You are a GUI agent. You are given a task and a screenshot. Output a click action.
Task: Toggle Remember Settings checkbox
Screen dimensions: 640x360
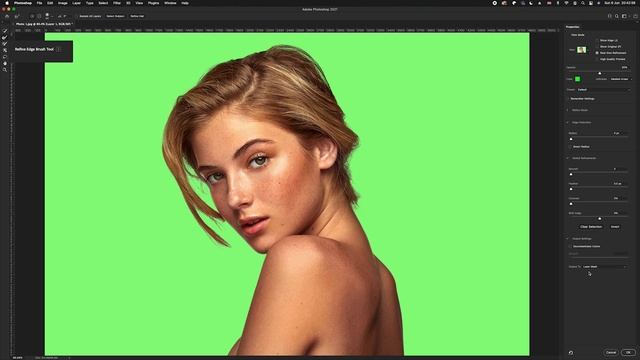(x=568, y=99)
